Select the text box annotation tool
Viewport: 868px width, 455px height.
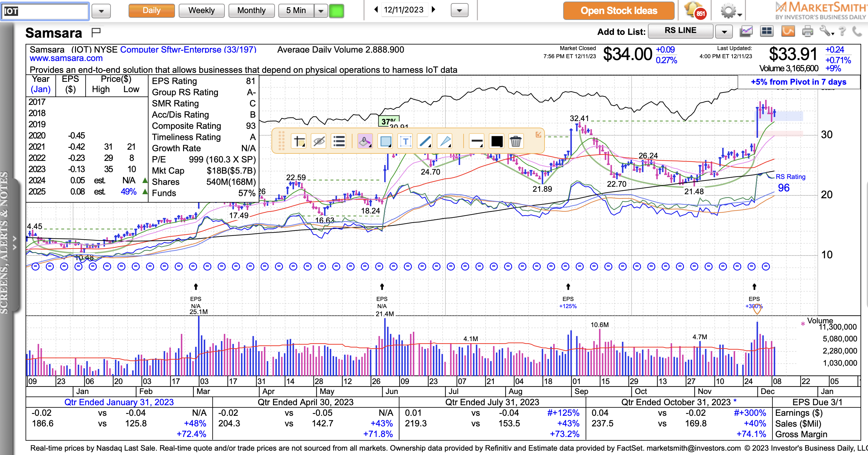pyautogui.click(x=405, y=141)
